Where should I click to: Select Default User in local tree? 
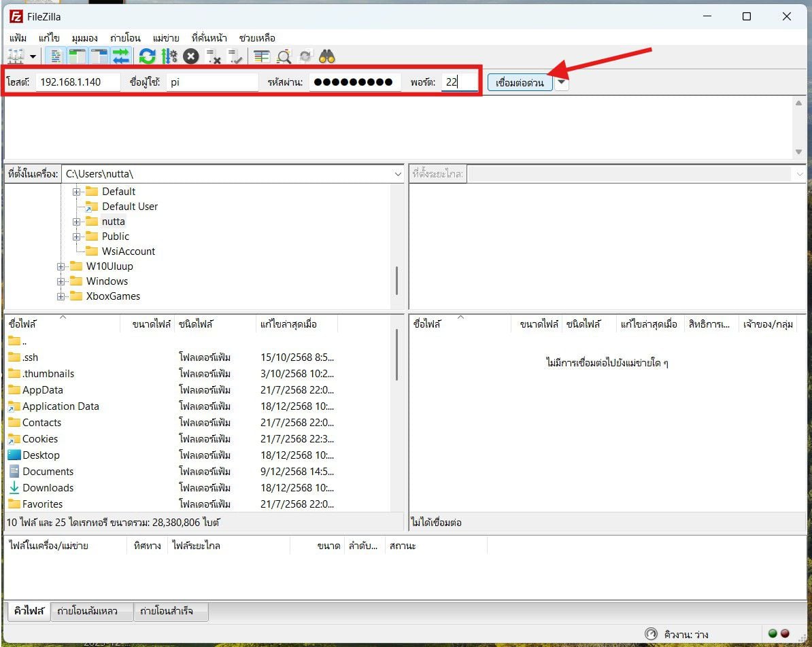[x=129, y=207]
